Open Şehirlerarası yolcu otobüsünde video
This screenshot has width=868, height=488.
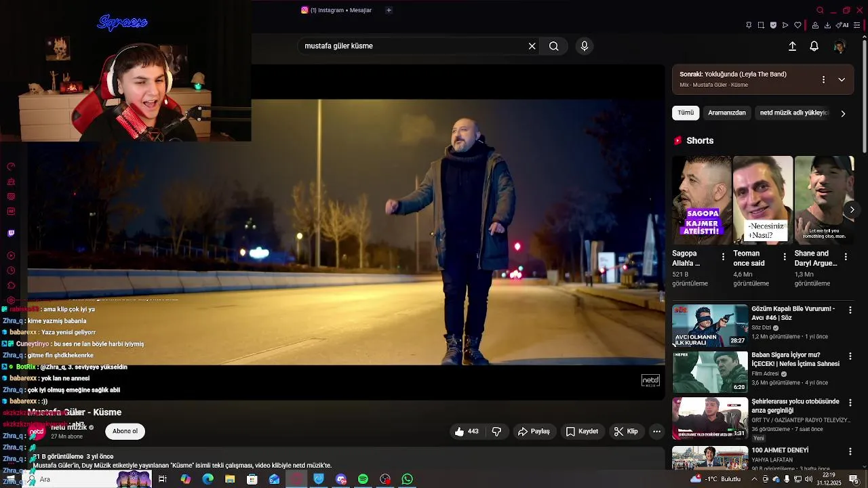710,418
